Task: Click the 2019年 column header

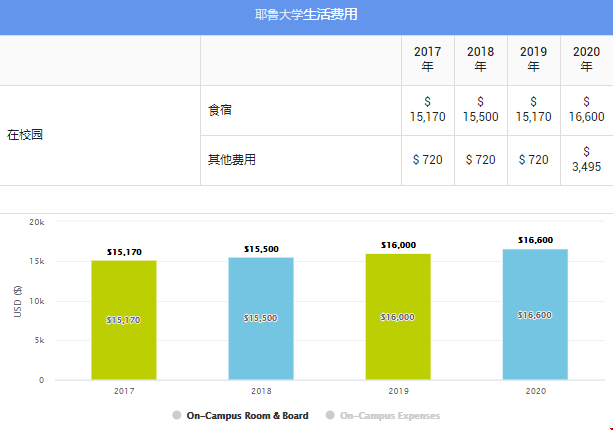Action: (x=534, y=59)
